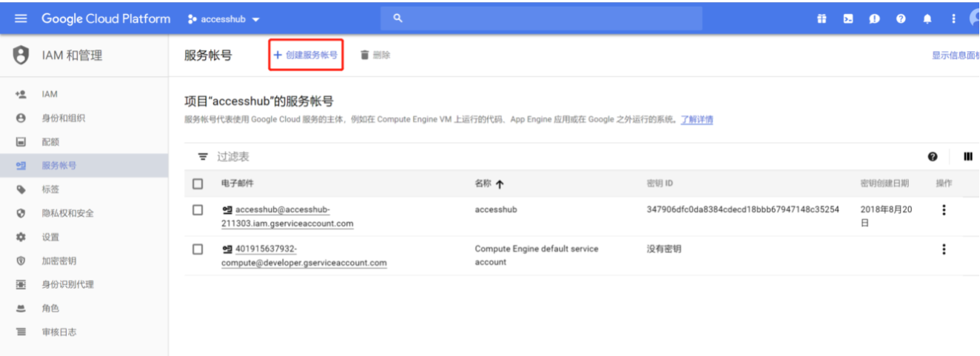Open actions menu for Compute Engine row

click(x=943, y=249)
